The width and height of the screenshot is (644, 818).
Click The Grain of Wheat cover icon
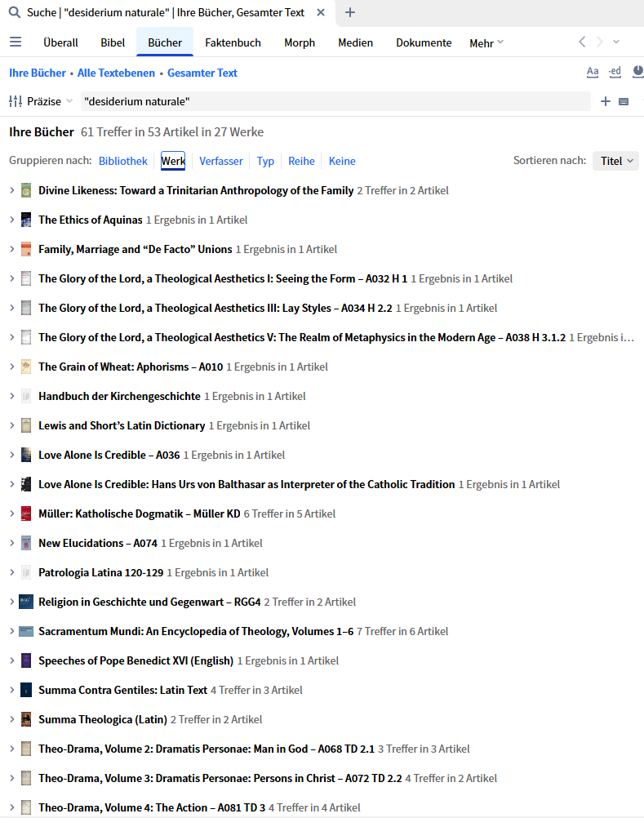(x=26, y=367)
